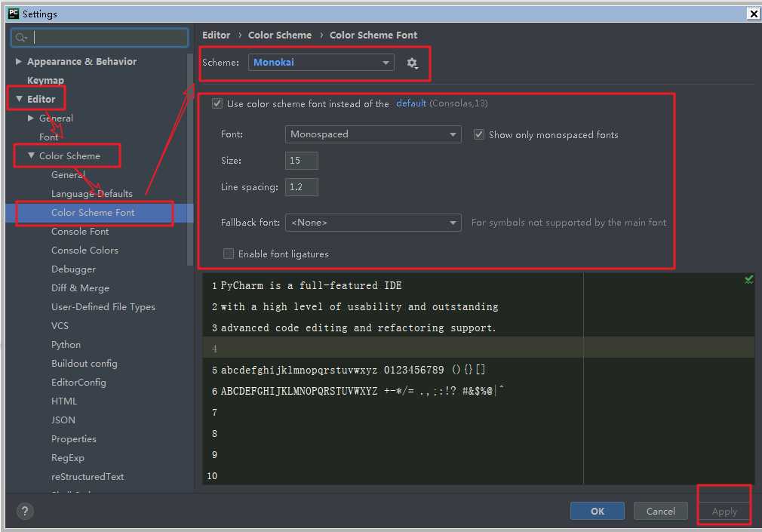Viewport: 762px width, 532px height.
Task: Click the help question mark icon
Action: [x=25, y=511]
